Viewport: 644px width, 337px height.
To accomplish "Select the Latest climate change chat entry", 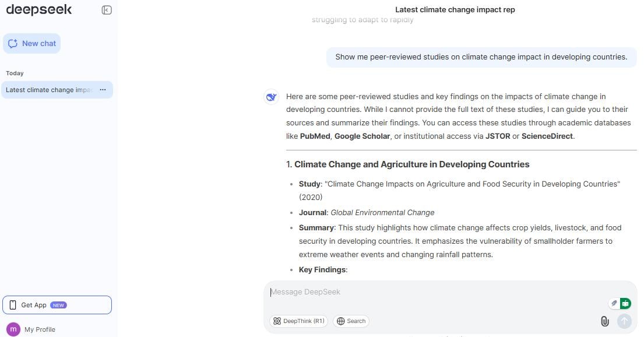I will (57, 90).
